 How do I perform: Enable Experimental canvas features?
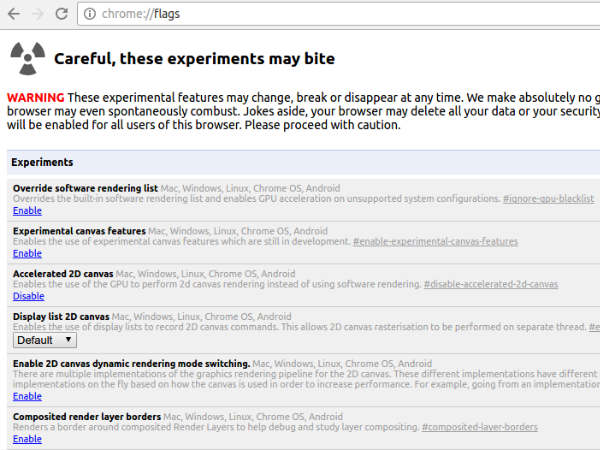[27, 254]
